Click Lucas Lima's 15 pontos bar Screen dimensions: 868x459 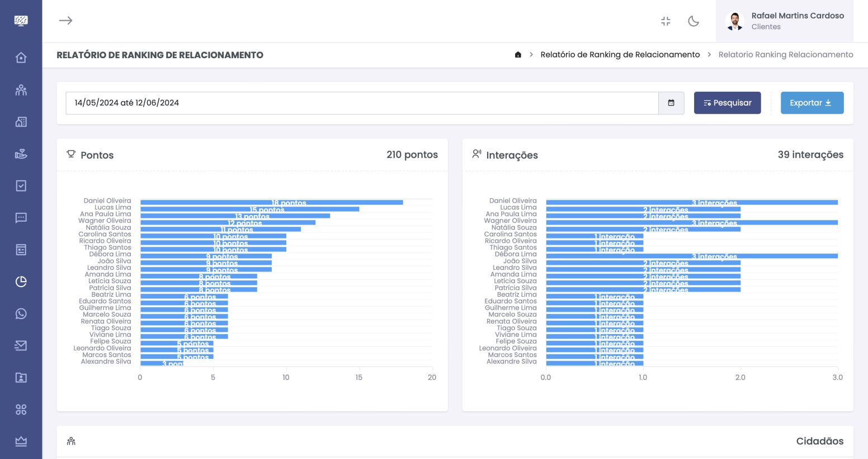249,209
